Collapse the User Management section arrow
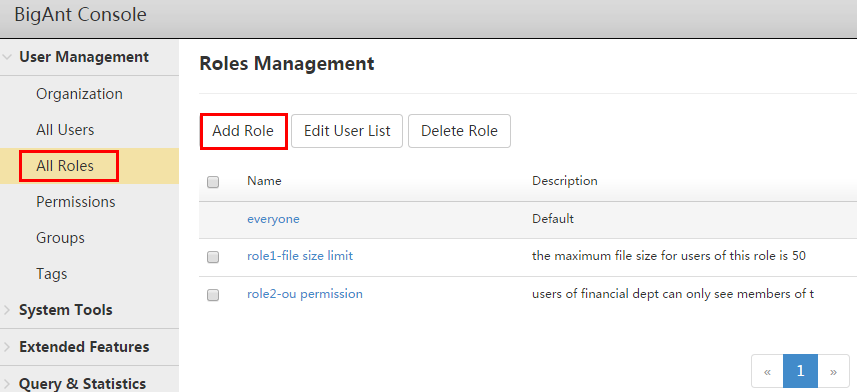Image resolution: width=857 pixels, height=392 pixels. [x=7, y=57]
